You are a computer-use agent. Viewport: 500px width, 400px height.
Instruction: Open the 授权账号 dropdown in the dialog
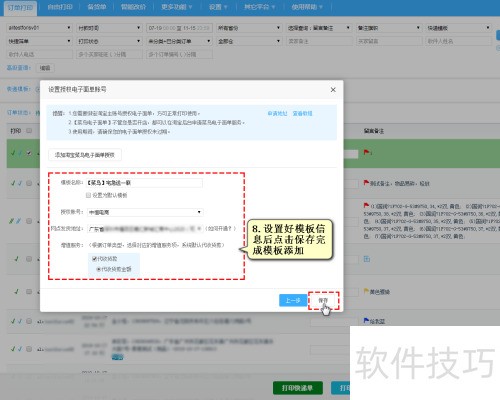pos(145,212)
